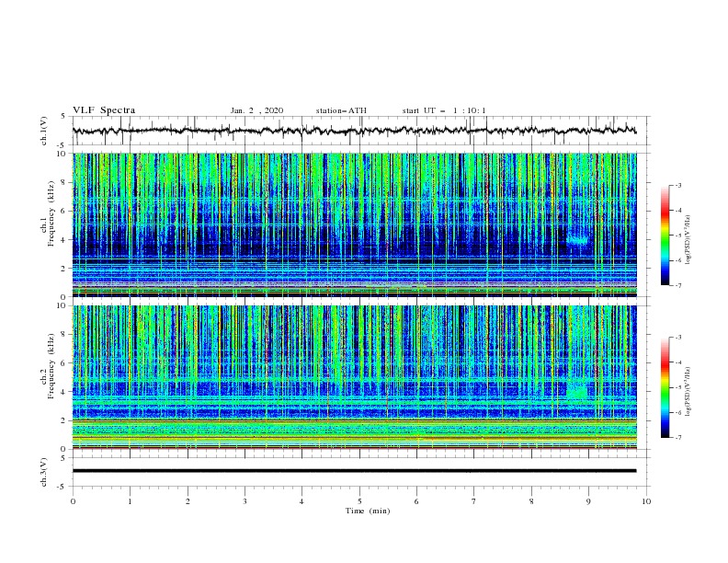This screenshot has height=563, width=728.
Task: Click the date 'Jan. 2, 2020'
Action: coord(256,110)
